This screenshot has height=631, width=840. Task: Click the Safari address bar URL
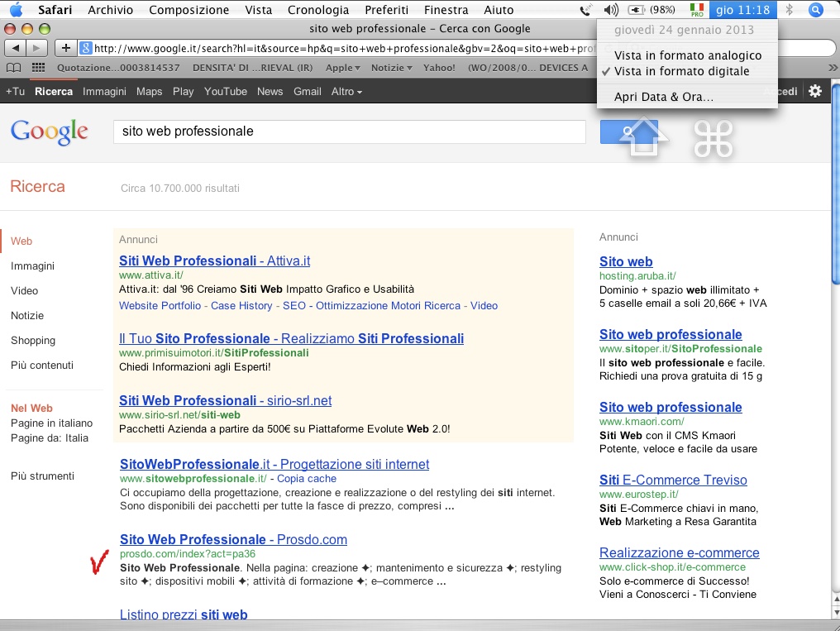click(345, 49)
